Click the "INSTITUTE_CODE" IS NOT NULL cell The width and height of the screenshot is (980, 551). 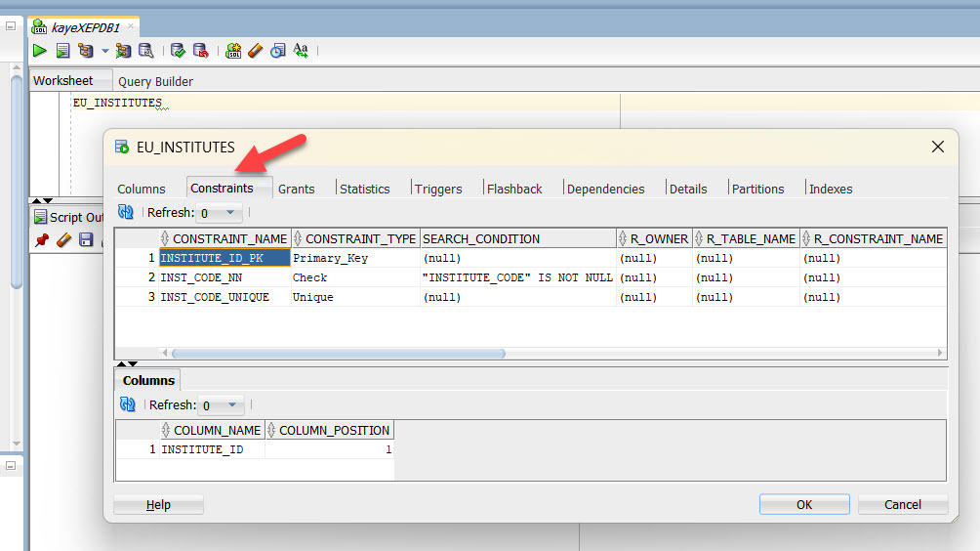click(518, 277)
